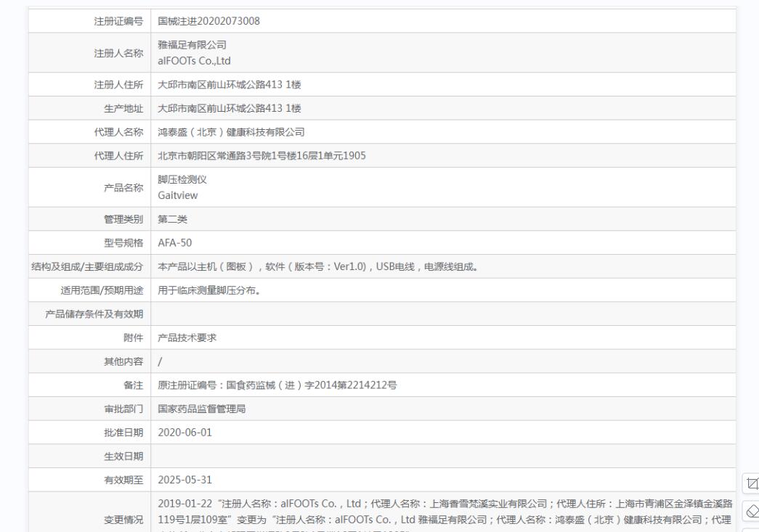Click the 审批部门 label cell

[89, 409]
